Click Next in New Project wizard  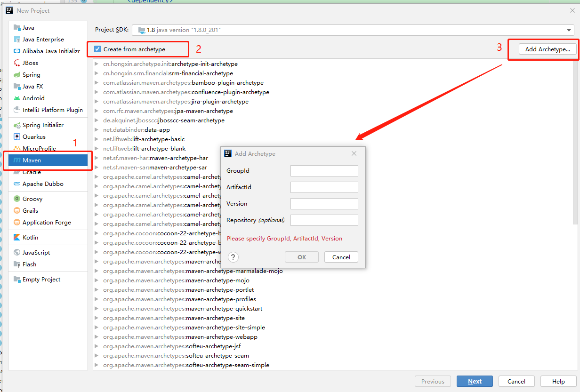tap(475, 382)
